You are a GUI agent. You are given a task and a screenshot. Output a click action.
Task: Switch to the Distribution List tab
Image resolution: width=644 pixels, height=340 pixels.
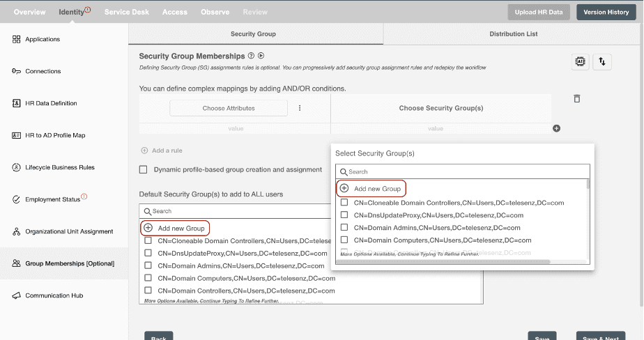click(513, 33)
